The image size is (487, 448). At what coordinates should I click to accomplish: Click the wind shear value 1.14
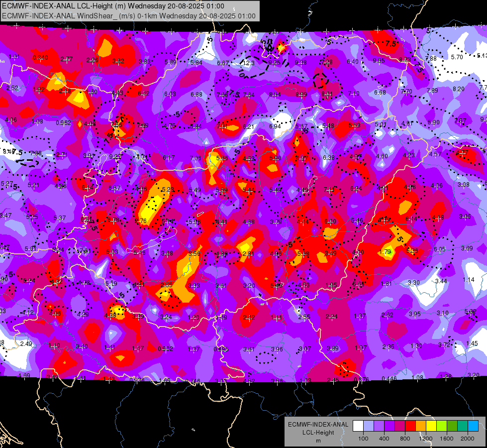coord(469,279)
